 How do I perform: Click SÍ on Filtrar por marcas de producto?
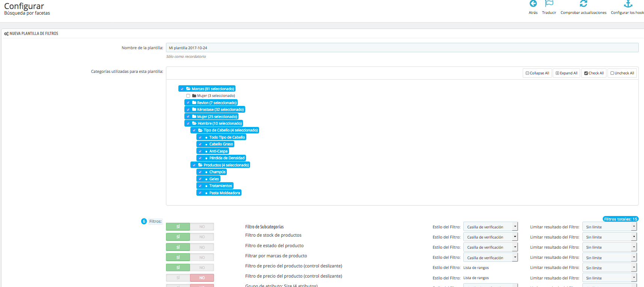pyautogui.click(x=178, y=257)
